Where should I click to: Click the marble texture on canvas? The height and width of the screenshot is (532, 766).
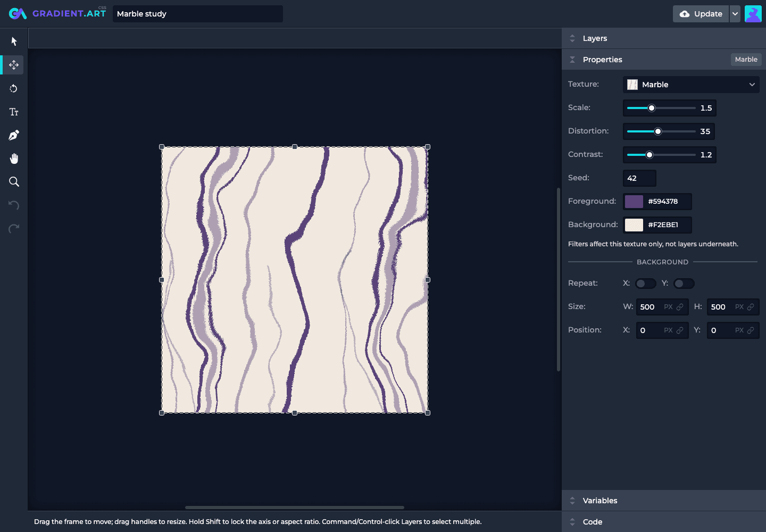coord(295,280)
